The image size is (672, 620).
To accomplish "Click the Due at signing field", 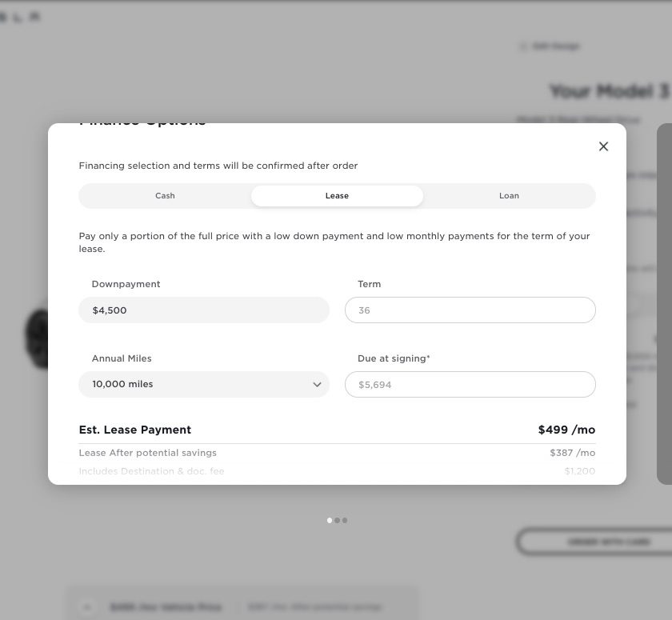I will pyautogui.click(x=470, y=384).
